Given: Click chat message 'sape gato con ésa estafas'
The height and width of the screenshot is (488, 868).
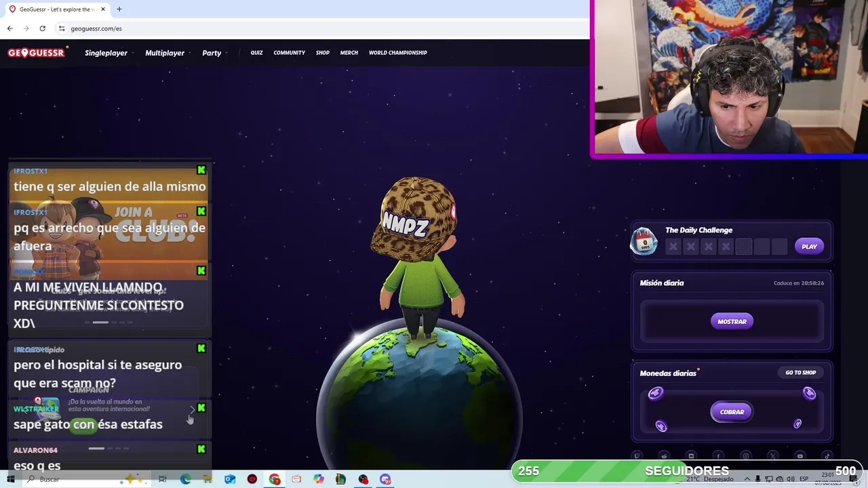Looking at the screenshot, I should (x=88, y=424).
